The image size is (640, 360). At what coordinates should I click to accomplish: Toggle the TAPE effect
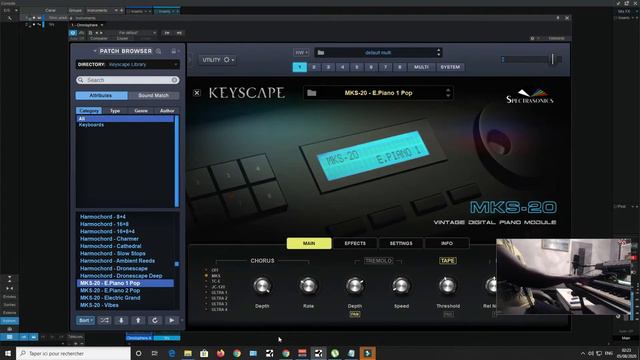pyautogui.click(x=448, y=260)
